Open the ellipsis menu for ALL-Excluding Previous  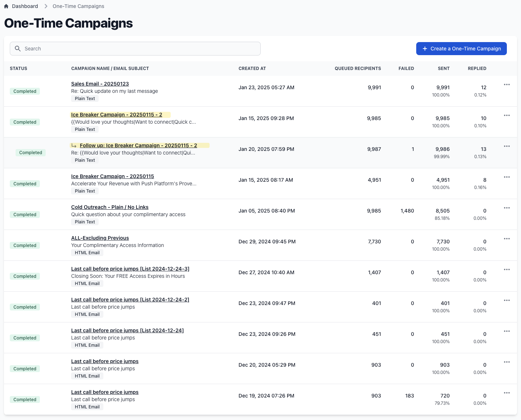point(506,239)
